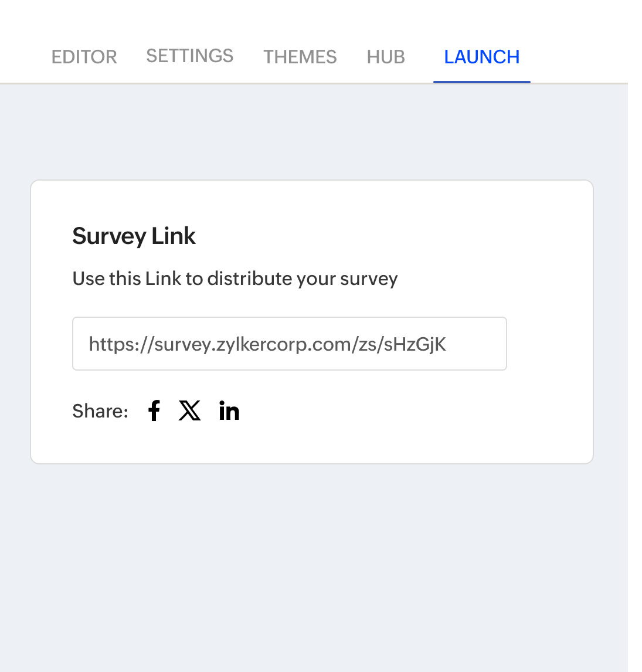Viewport: 642px width, 672px height.
Task: Share the survey on Facebook
Action: [154, 411]
